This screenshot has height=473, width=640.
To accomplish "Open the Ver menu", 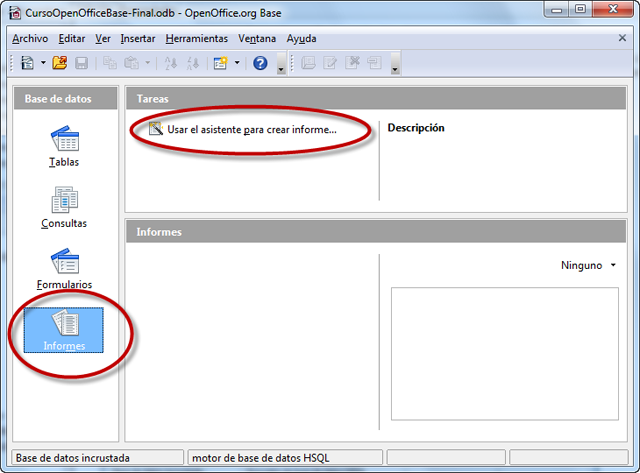I will point(103,39).
